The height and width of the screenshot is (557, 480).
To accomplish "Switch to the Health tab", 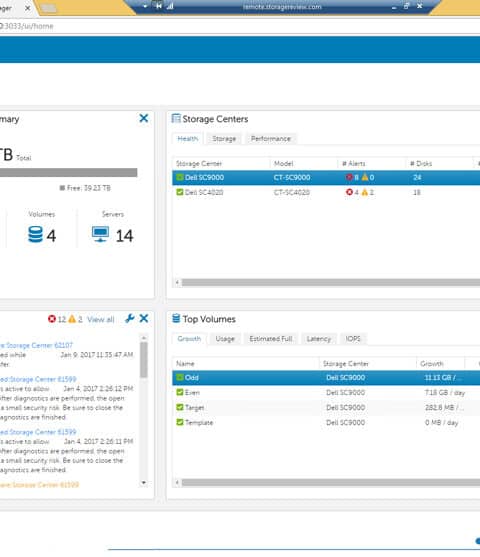I will click(188, 139).
